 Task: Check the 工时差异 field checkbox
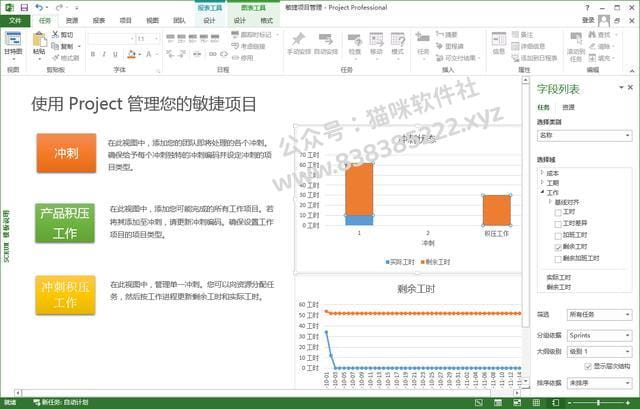[558, 224]
